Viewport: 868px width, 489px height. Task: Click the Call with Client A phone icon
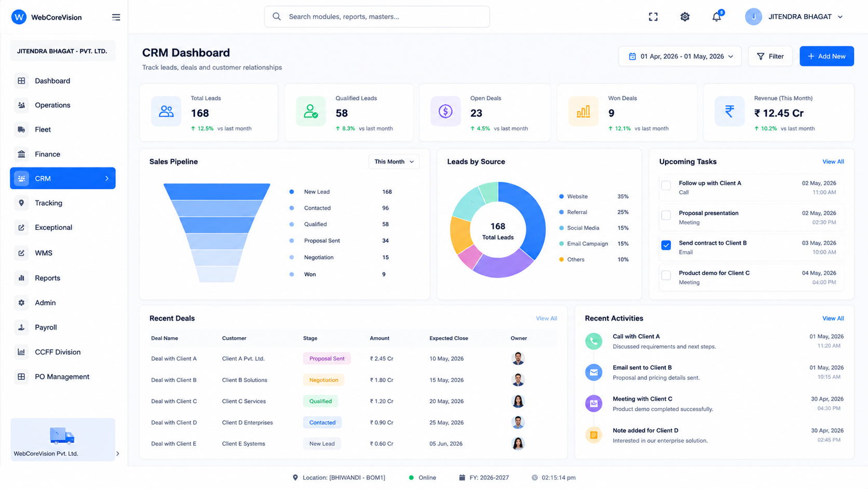pyautogui.click(x=593, y=341)
